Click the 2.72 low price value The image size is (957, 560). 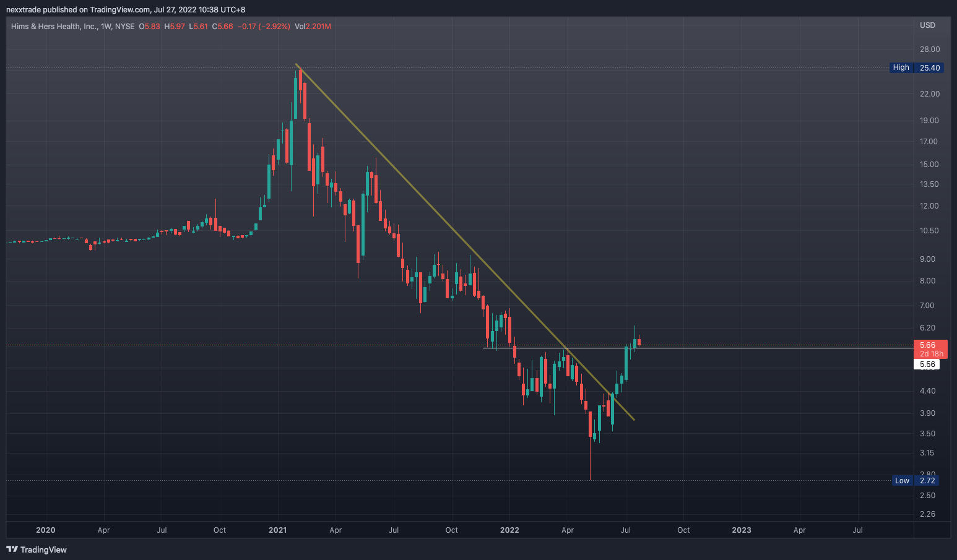coord(927,481)
